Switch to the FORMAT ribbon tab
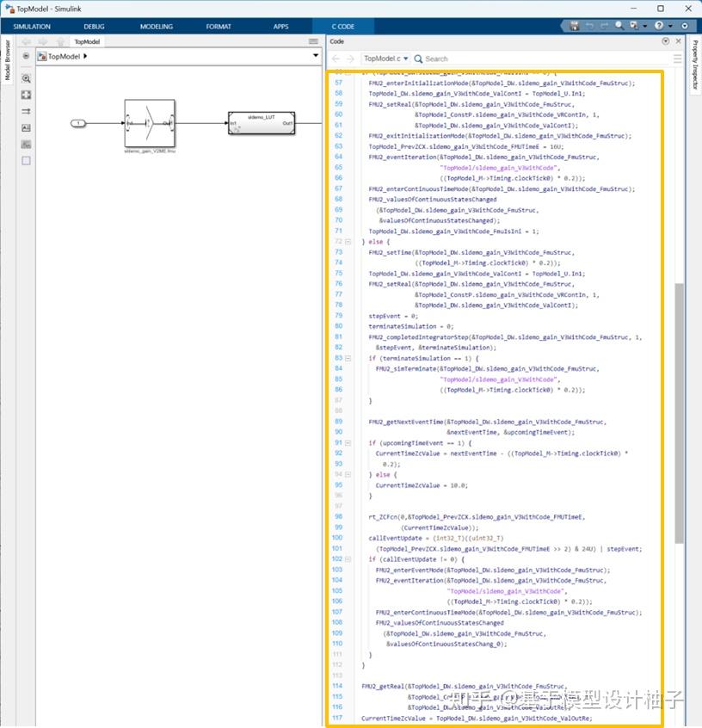The height and width of the screenshot is (728, 702). 219,27
